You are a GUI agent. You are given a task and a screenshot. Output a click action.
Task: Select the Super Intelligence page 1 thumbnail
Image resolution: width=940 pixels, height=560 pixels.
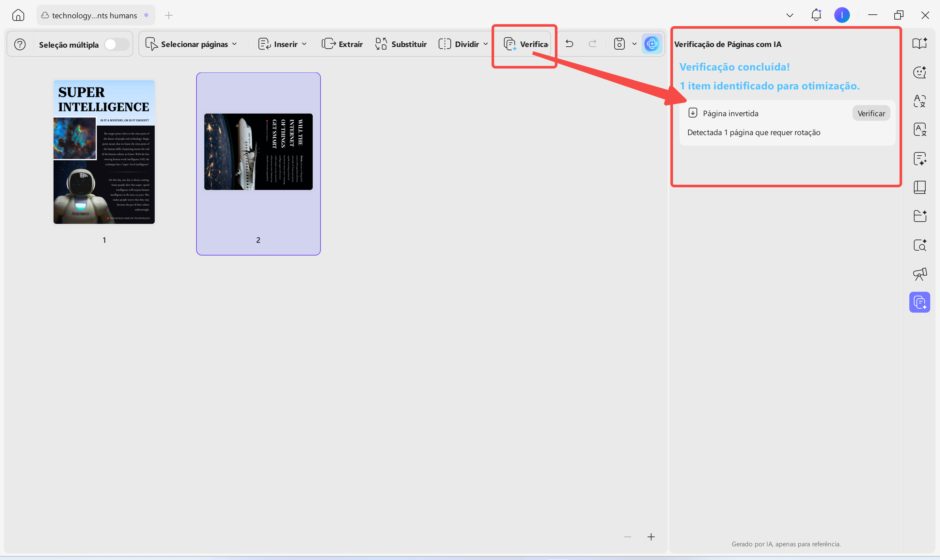(x=104, y=152)
